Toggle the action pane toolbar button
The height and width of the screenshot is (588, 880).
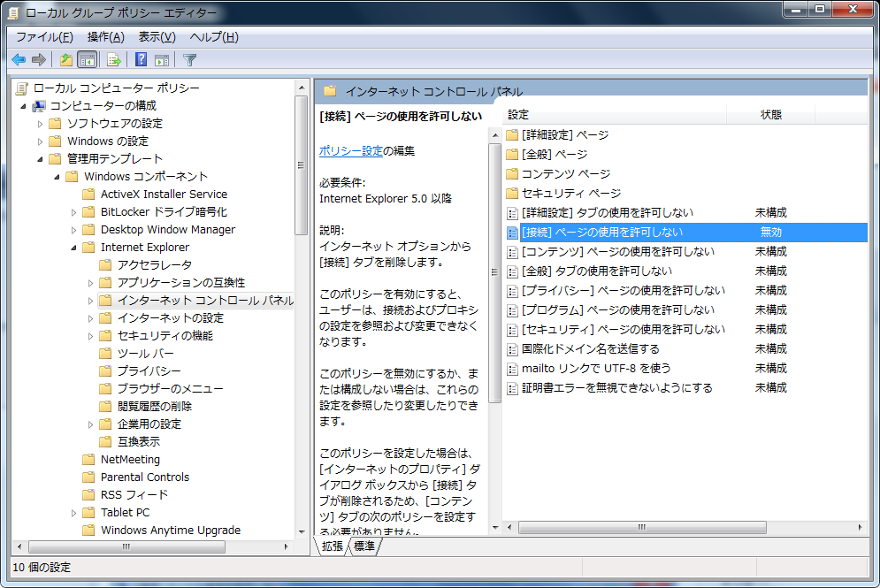(x=162, y=60)
